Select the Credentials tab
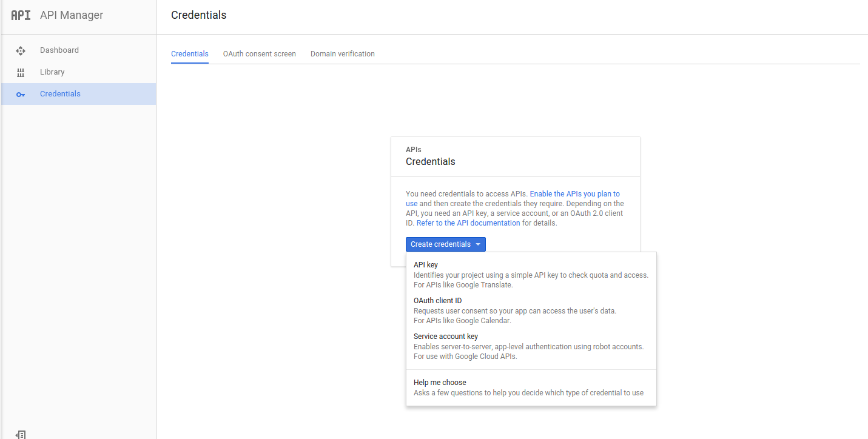This screenshot has width=868, height=439. [x=189, y=54]
